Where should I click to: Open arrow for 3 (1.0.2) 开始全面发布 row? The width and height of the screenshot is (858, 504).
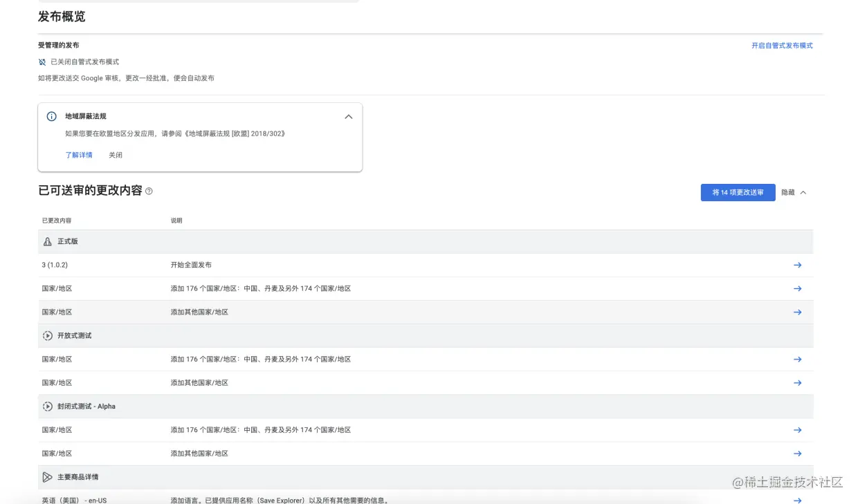(x=797, y=265)
